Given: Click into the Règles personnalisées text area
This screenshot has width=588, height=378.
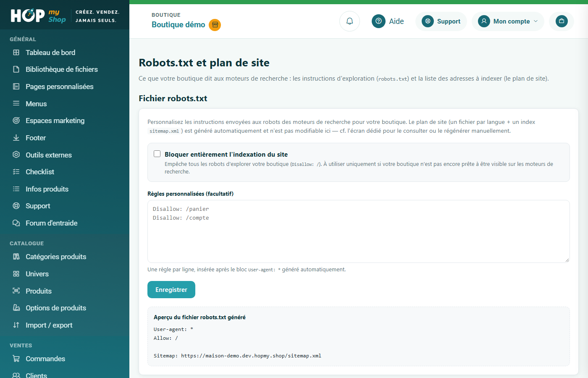Looking at the screenshot, I should (358, 231).
